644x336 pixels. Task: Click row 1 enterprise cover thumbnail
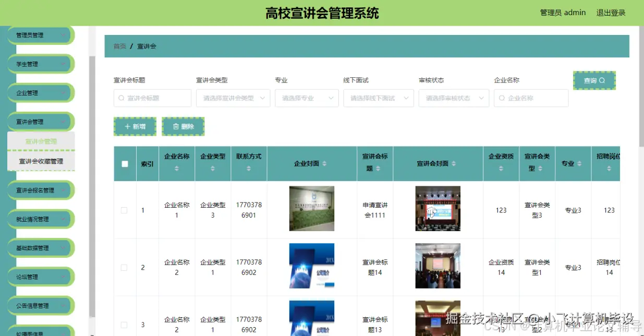(x=311, y=208)
